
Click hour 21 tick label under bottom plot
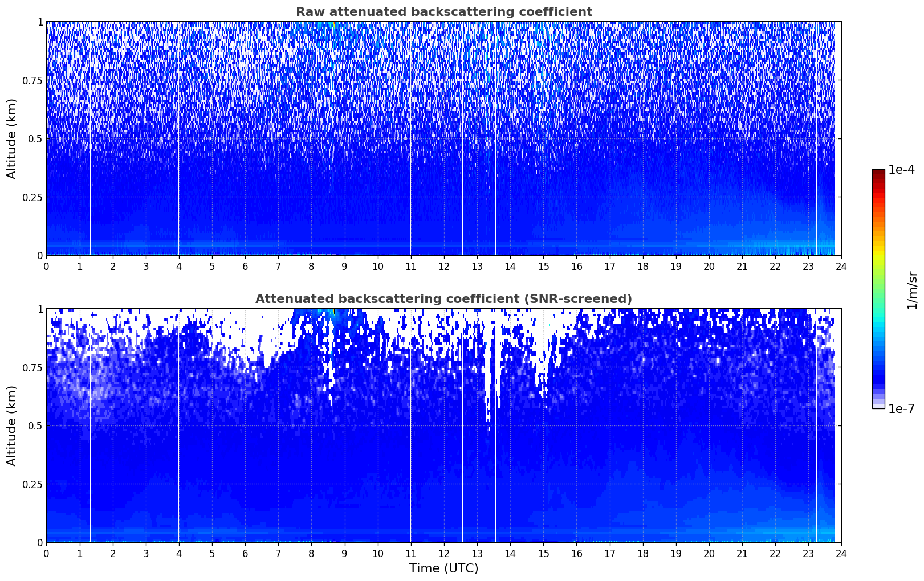tap(742, 554)
